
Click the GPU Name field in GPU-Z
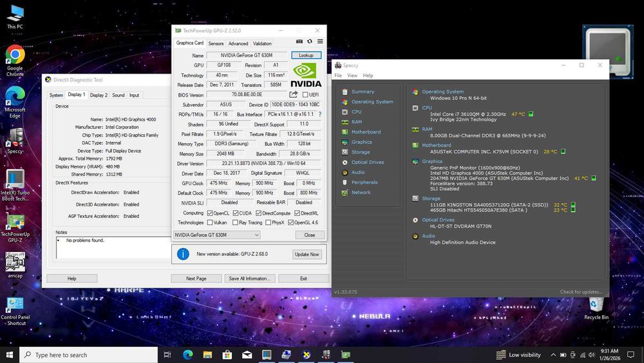point(247,55)
